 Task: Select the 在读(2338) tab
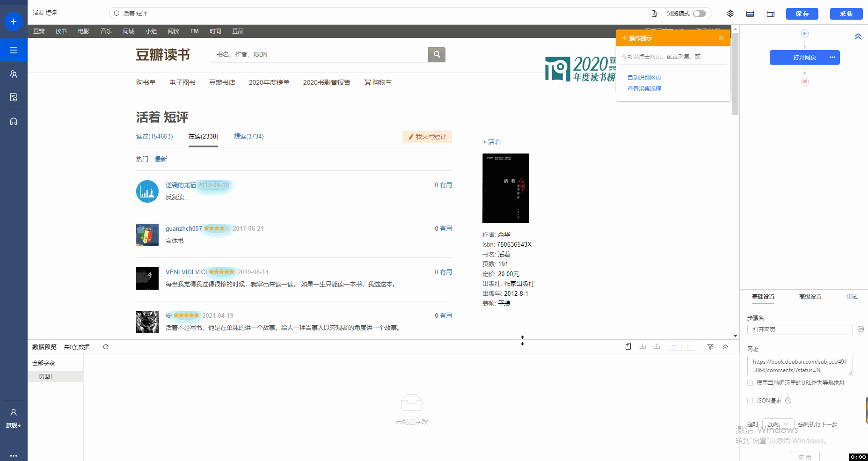[x=203, y=137]
